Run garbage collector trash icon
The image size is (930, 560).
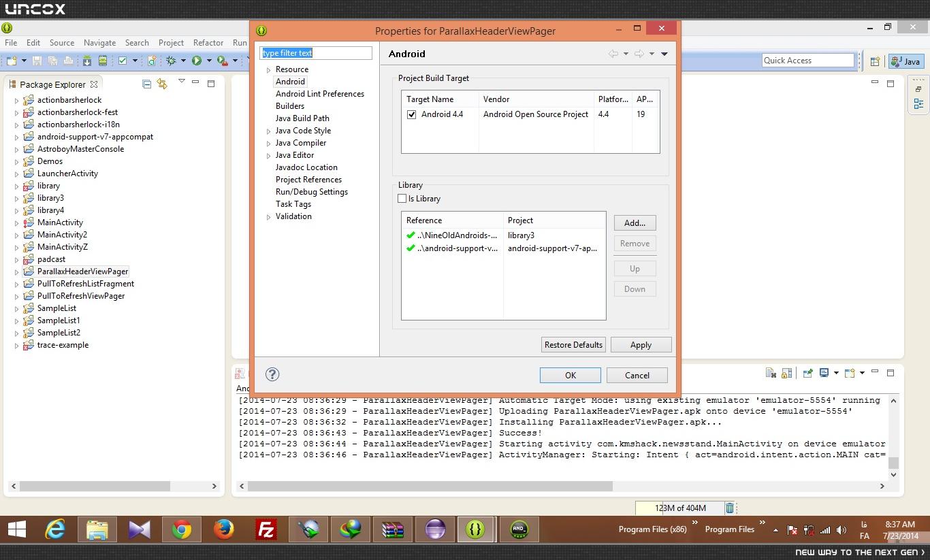(x=730, y=508)
